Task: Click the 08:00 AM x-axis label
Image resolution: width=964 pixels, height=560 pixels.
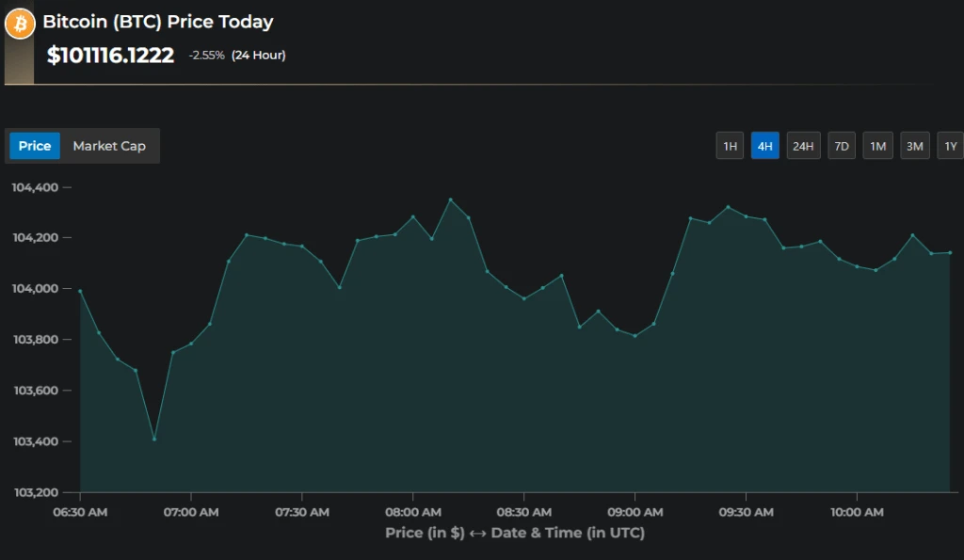Action: click(413, 512)
